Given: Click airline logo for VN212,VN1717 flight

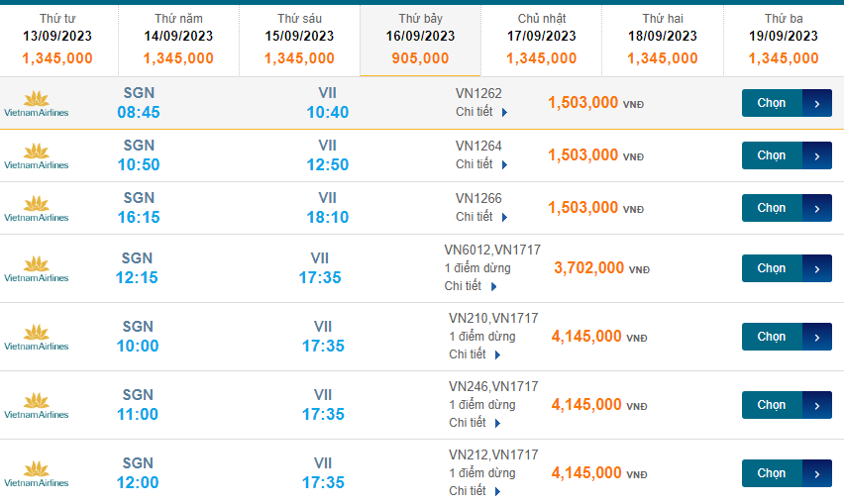Looking at the screenshot, I should tap(37, 473).
